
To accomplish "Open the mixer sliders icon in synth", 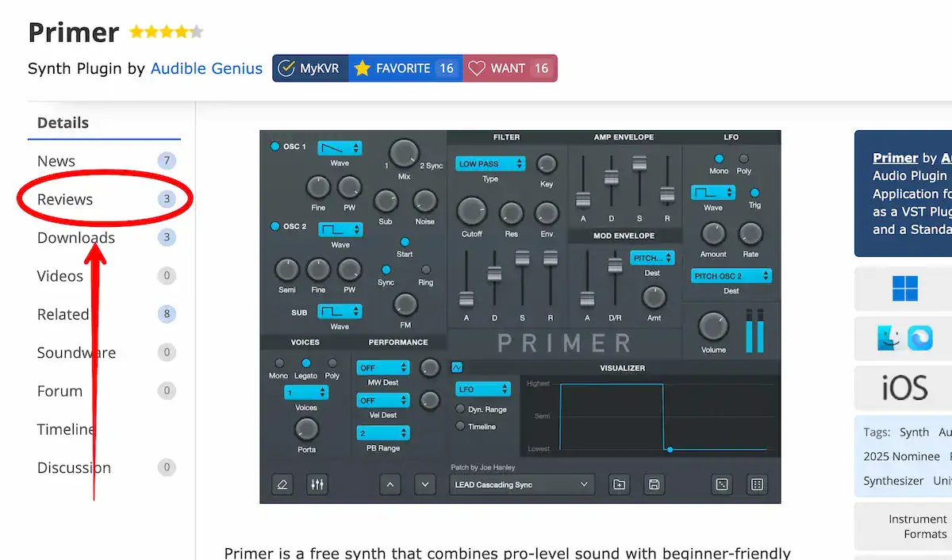I will pyautogui.click(x=317, y=484).
